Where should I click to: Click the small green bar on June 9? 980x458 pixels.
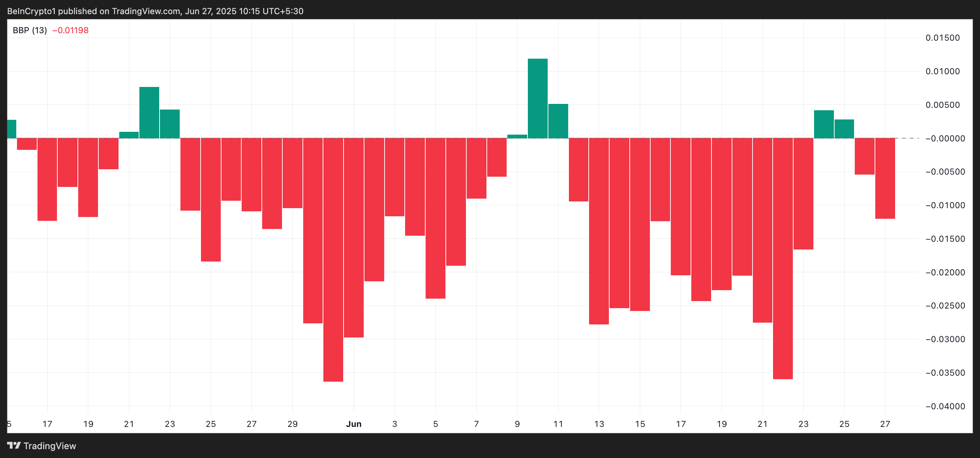click(517, 136)
